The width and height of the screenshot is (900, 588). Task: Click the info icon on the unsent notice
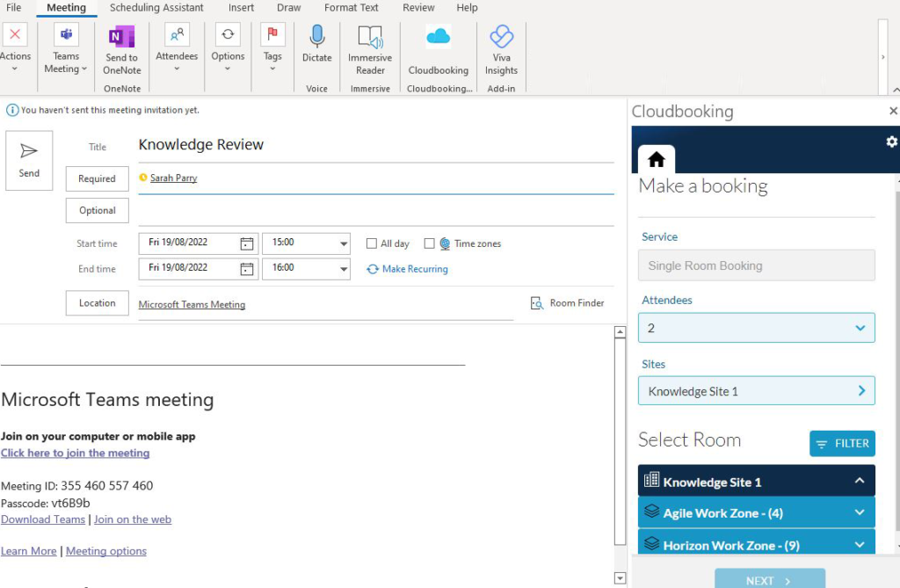click(x=11, y=110)
